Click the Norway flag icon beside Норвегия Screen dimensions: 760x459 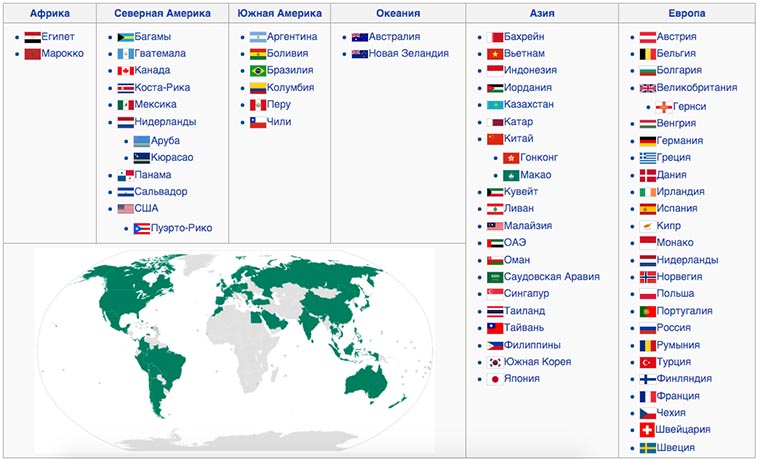tap(648, 277)
